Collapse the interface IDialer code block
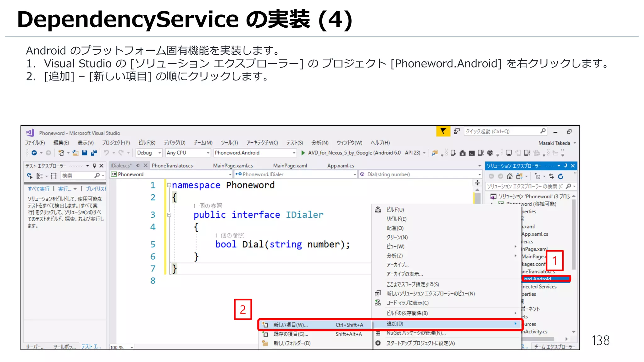 click(169, 215)
